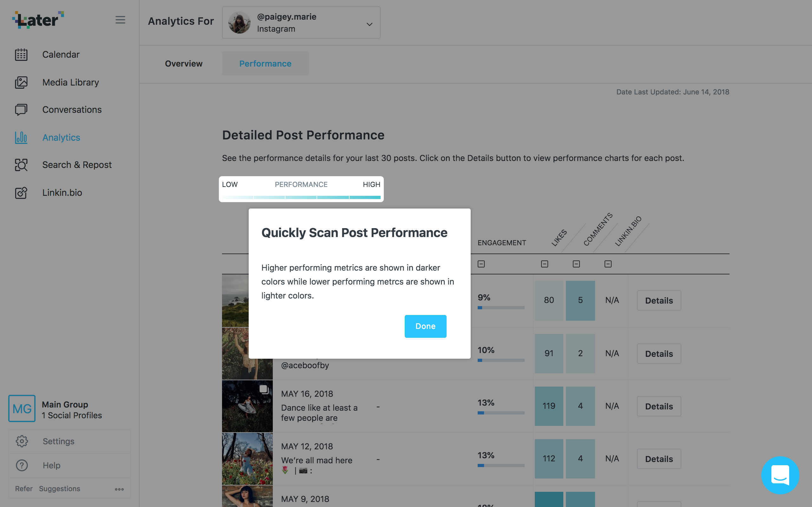Open Search & Repost icon
The image size is (812, 507).
pyautogui.click(x=21, y=165)
